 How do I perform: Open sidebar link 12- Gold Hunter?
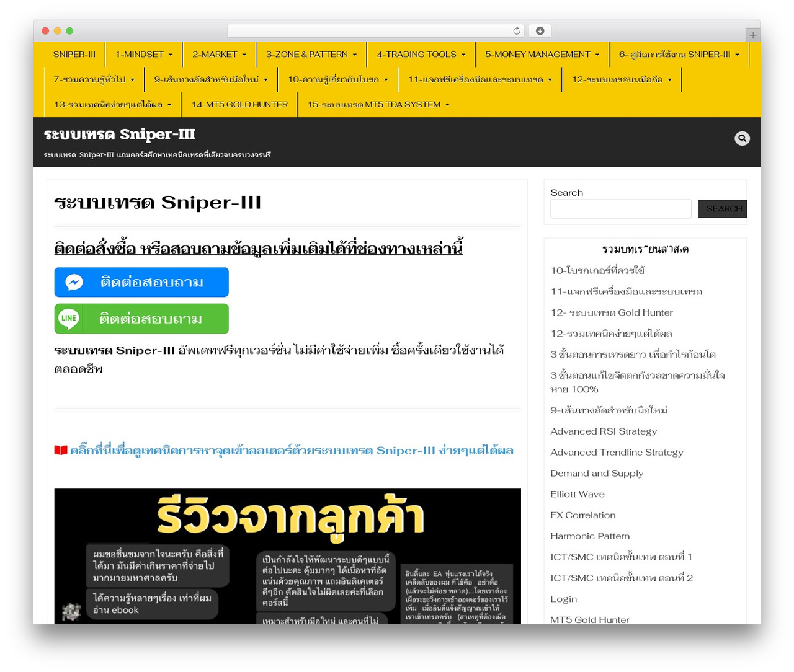coord(612,312)
